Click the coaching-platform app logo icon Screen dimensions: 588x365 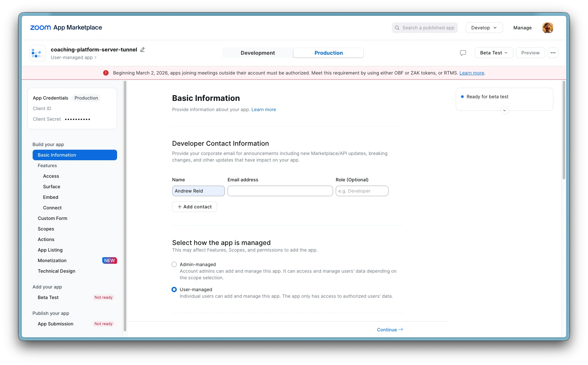point(37,53)
